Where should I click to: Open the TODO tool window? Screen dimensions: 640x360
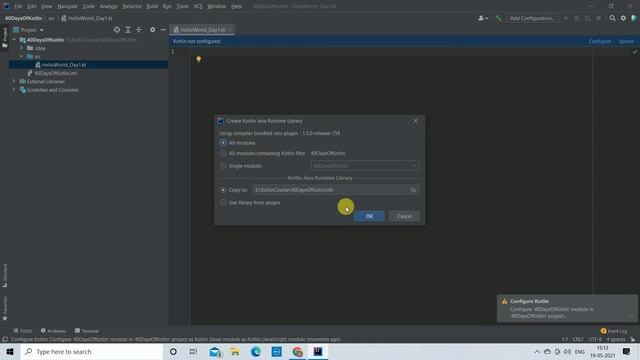tap(22, 331)
